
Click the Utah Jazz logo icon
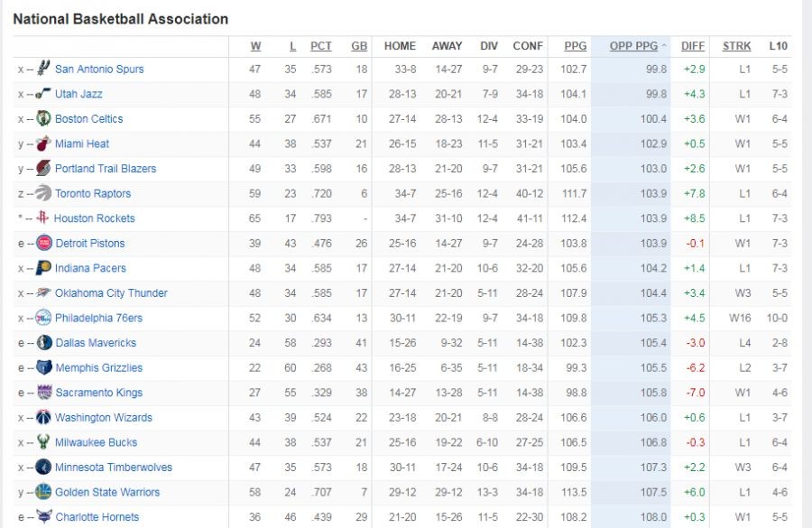[44, 94]
